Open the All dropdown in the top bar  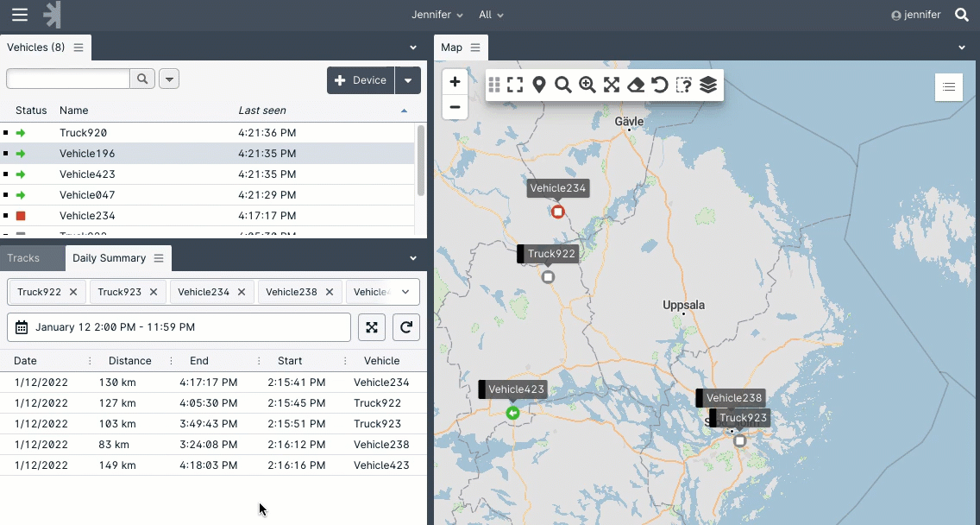coord(491,15)
